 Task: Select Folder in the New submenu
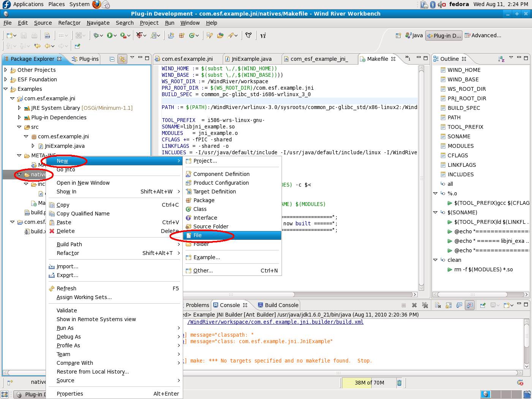click(x=232, y=244)
